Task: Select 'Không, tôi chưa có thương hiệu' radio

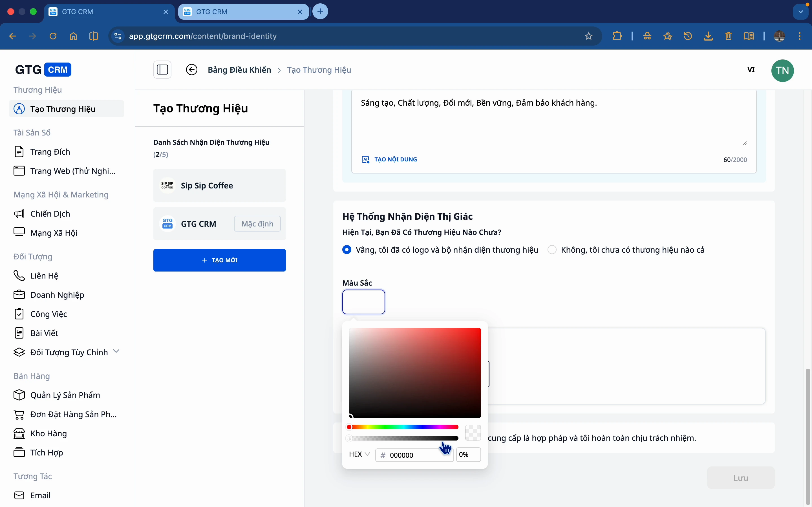Action: (552, 250)
